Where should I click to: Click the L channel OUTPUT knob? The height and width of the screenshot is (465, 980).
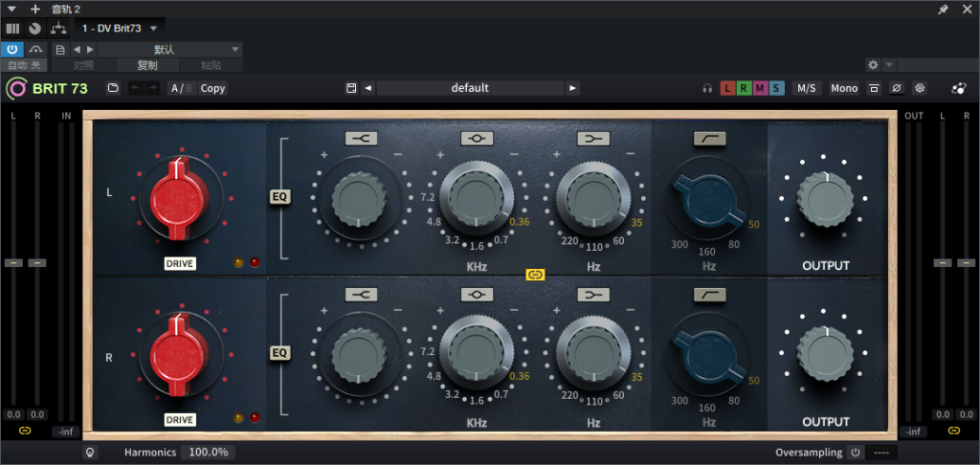pos(825,199)
